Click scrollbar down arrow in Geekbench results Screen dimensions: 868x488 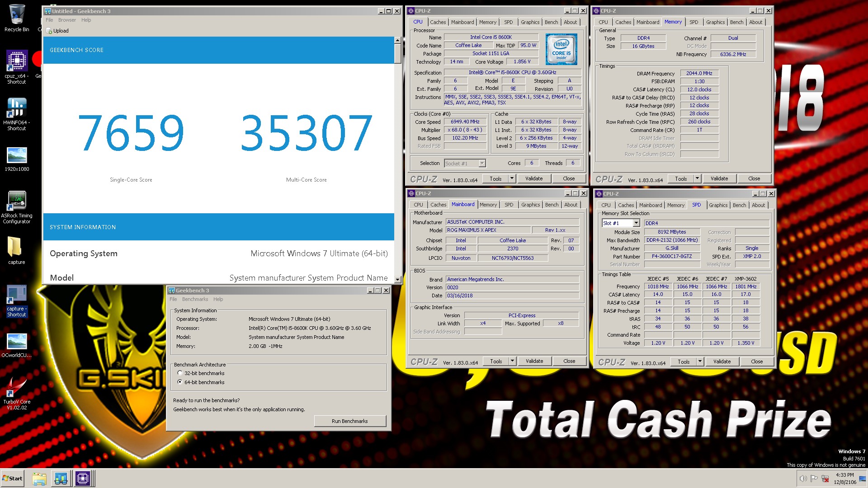398,280
